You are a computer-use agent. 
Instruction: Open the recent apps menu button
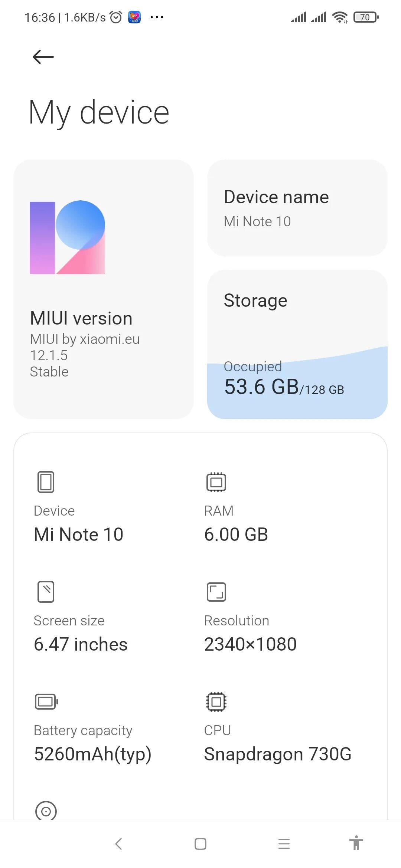point(284,844)
